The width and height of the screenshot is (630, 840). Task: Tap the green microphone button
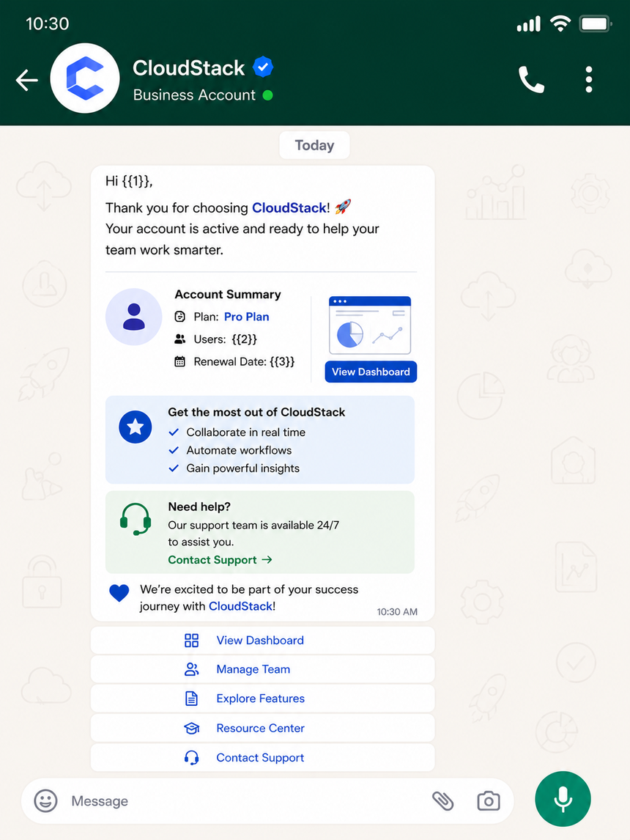[x=563, y=799]
